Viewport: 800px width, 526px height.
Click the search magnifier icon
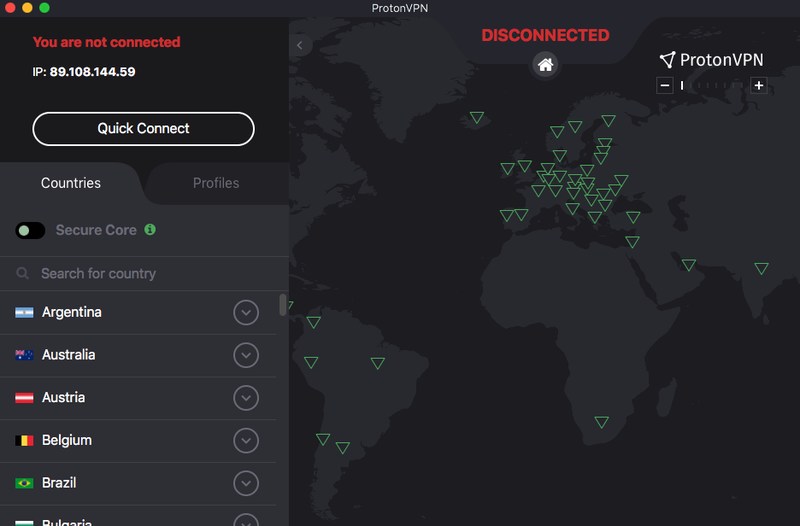22,273
